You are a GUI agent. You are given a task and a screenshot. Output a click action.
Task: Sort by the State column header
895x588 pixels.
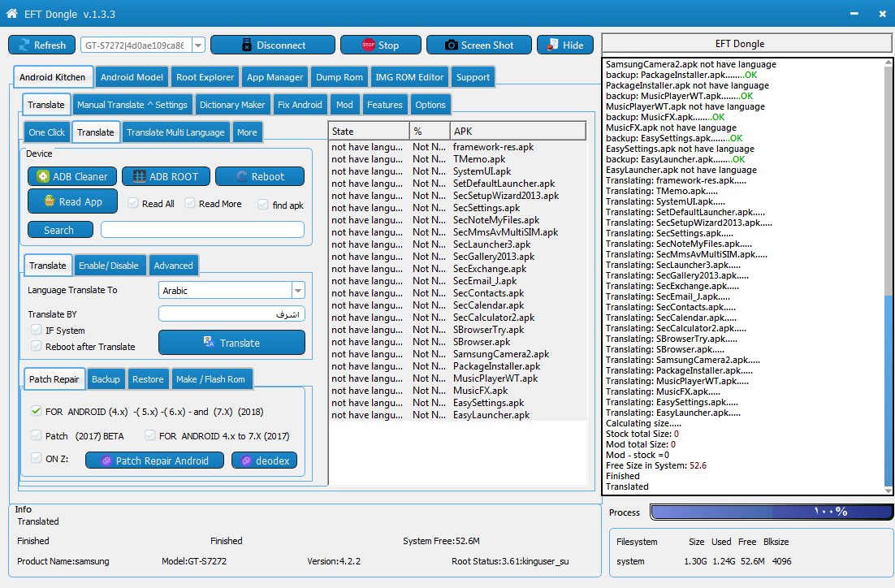(x=369, y=132)
